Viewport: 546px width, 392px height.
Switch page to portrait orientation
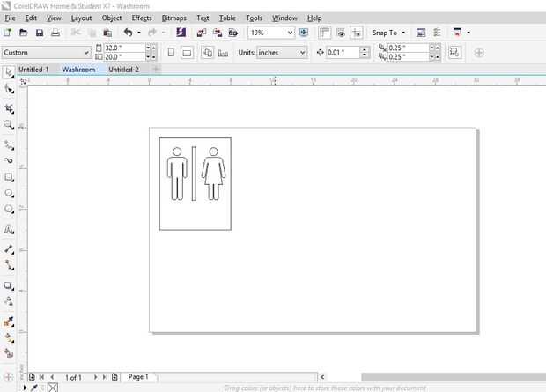coord(171,53)
